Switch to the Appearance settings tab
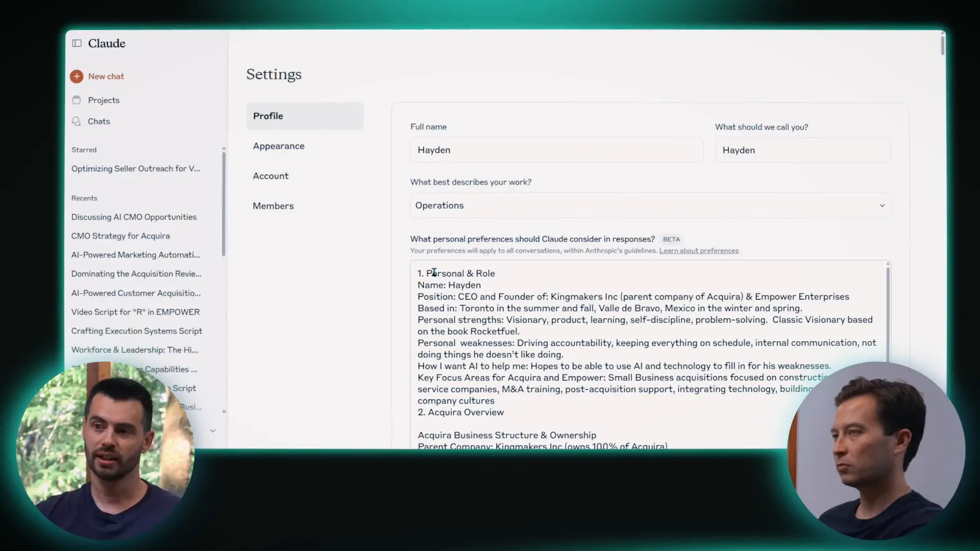Image resolution: width=980 pixels, height=551 pixels. tap(279, 146)
